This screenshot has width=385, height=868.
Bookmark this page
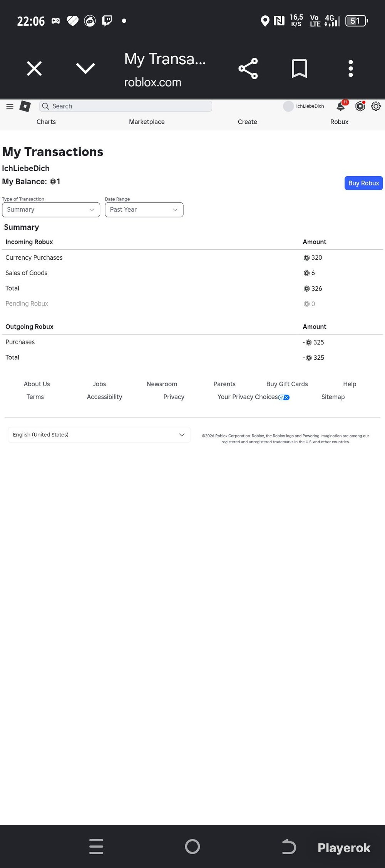(299, 68)
